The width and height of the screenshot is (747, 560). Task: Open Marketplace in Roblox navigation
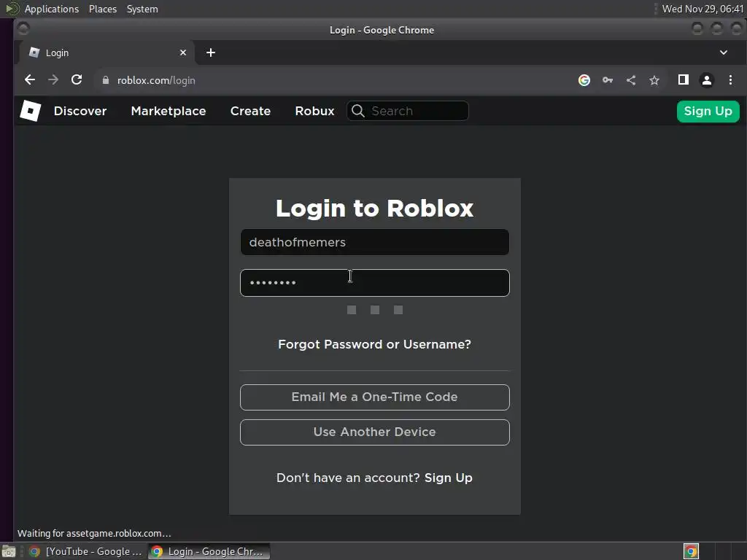click(x=169, y=111)
